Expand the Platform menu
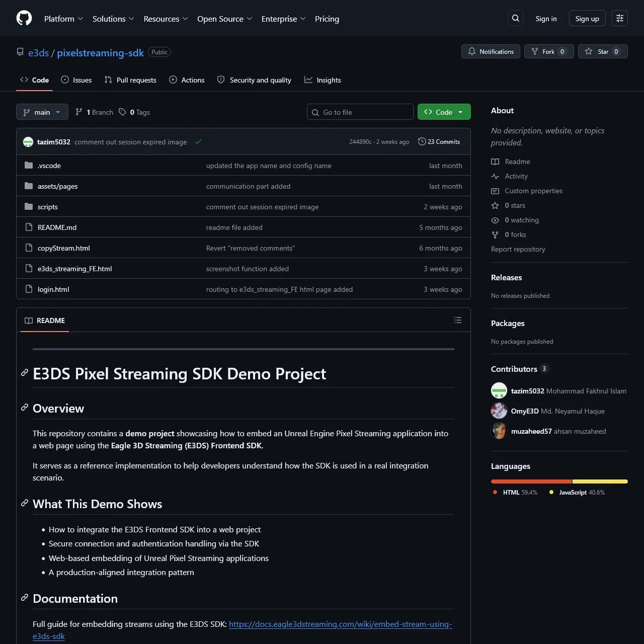This screenshot has width=644, height=644. pos(64,19)
